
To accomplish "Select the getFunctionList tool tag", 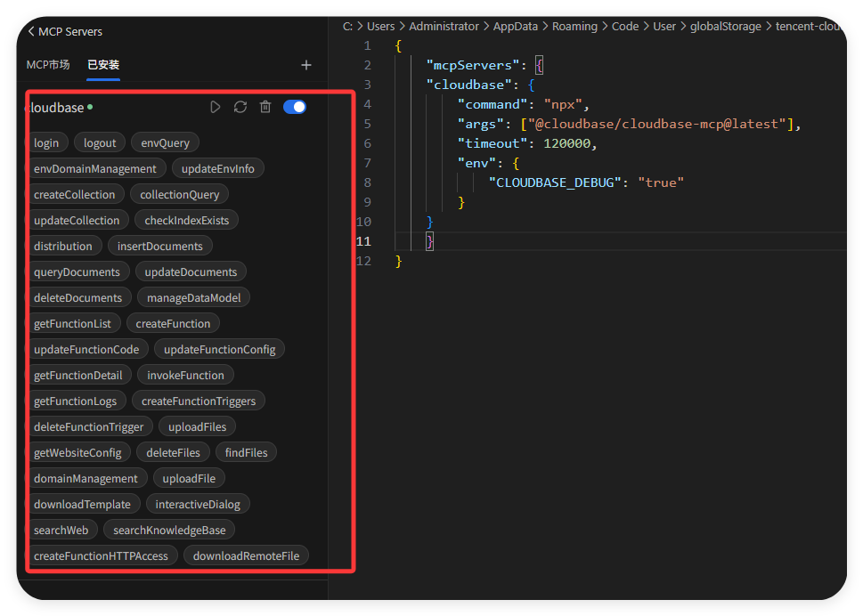I will (x=74, y=324).
